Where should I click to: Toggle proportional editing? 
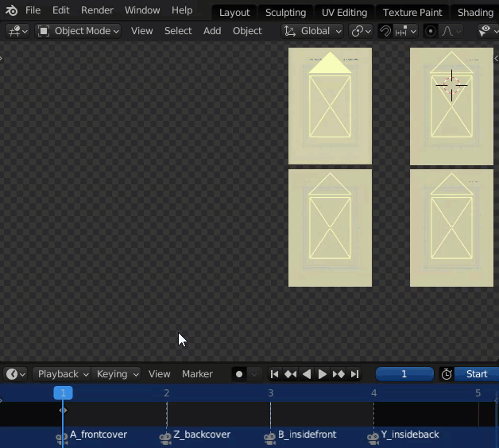click(431, 31)
